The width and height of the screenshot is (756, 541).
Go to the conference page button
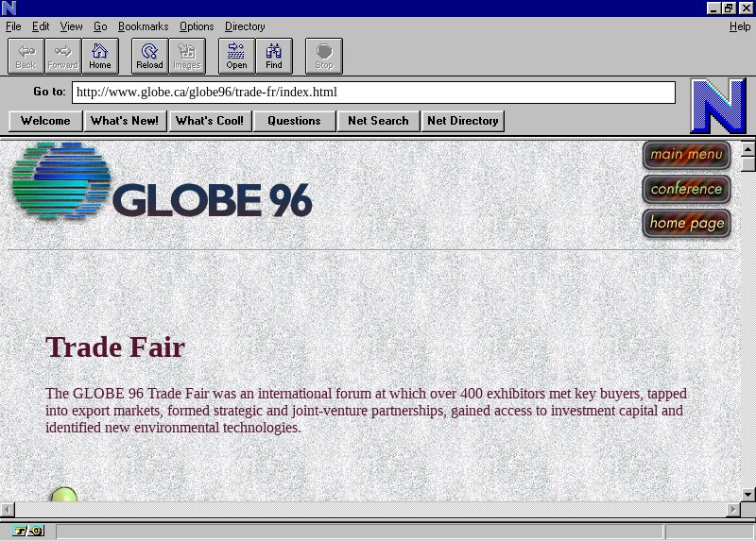pos(686,189)
